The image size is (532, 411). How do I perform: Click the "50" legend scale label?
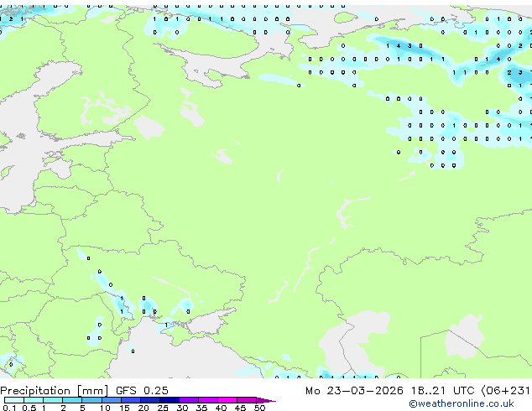click(x=260, y=408)
